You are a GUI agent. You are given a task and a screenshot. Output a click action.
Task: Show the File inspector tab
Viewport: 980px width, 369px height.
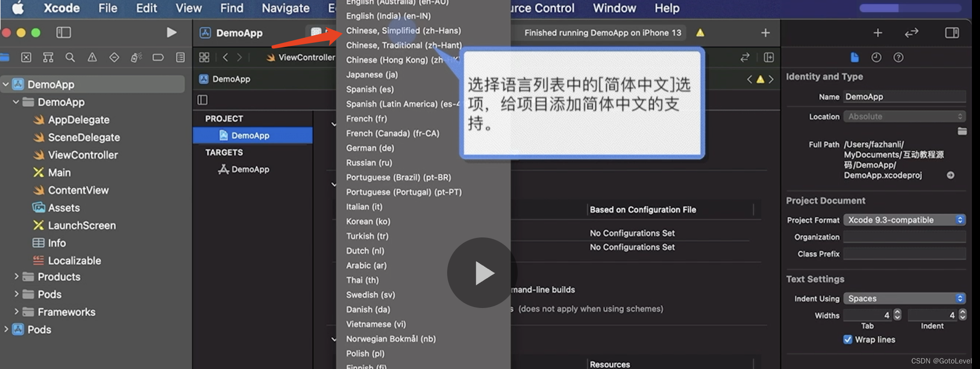(x=854, y=57)
